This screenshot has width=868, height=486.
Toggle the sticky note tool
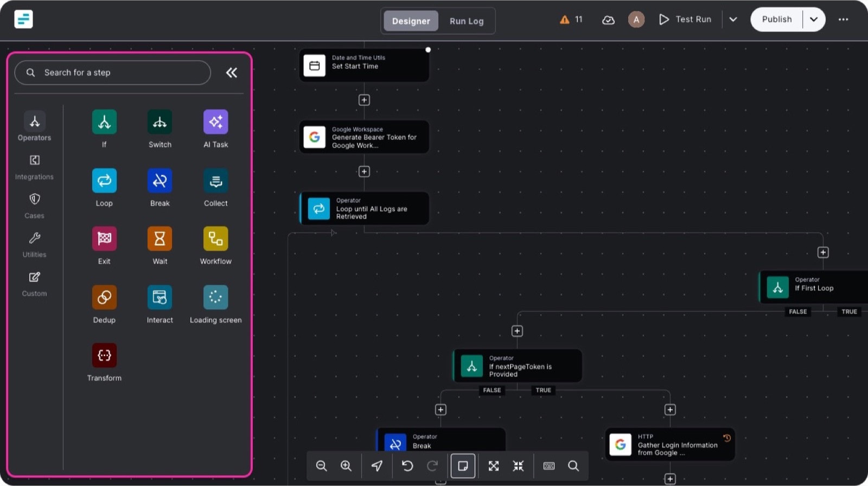(463, 466)
